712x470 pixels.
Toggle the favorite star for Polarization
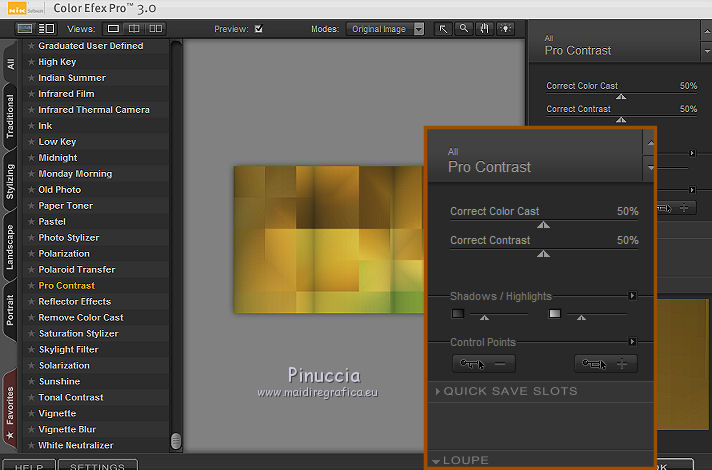click(x=31, y=253)
